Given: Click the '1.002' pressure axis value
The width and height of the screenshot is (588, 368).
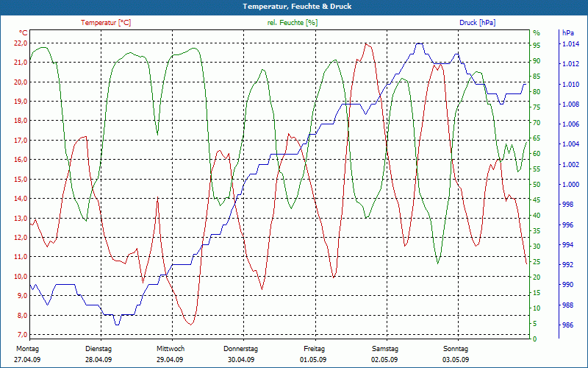Looking at the screenshot, I should (x=570, y=164).
